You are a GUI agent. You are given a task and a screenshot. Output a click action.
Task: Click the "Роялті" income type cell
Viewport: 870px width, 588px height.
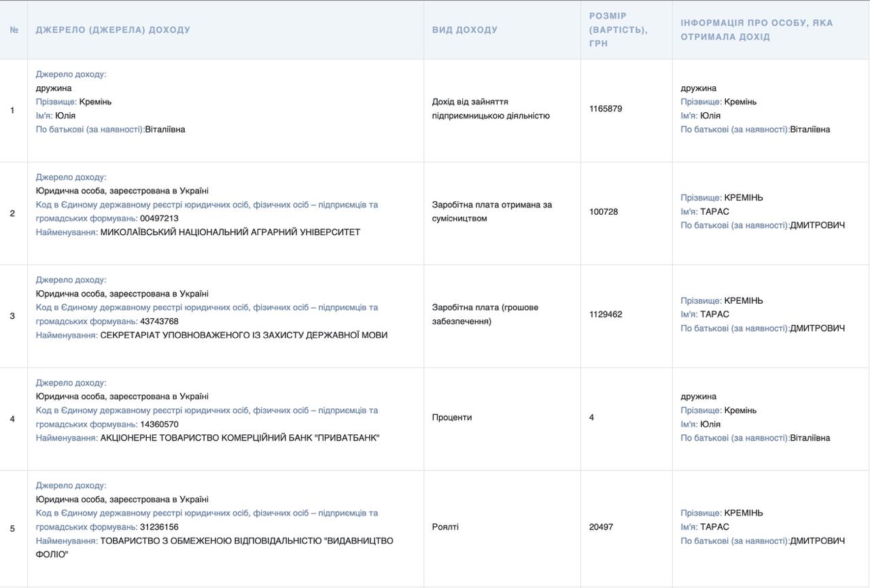[x=445, y=527]
